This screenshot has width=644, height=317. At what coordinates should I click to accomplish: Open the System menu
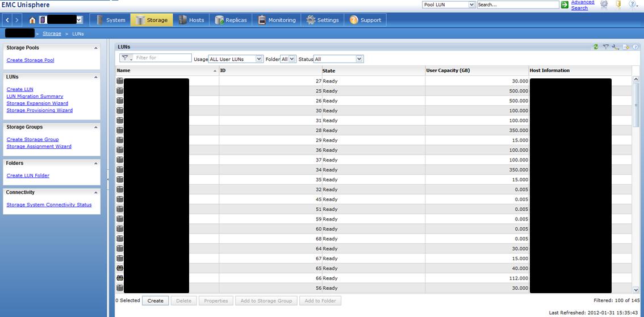110,20
